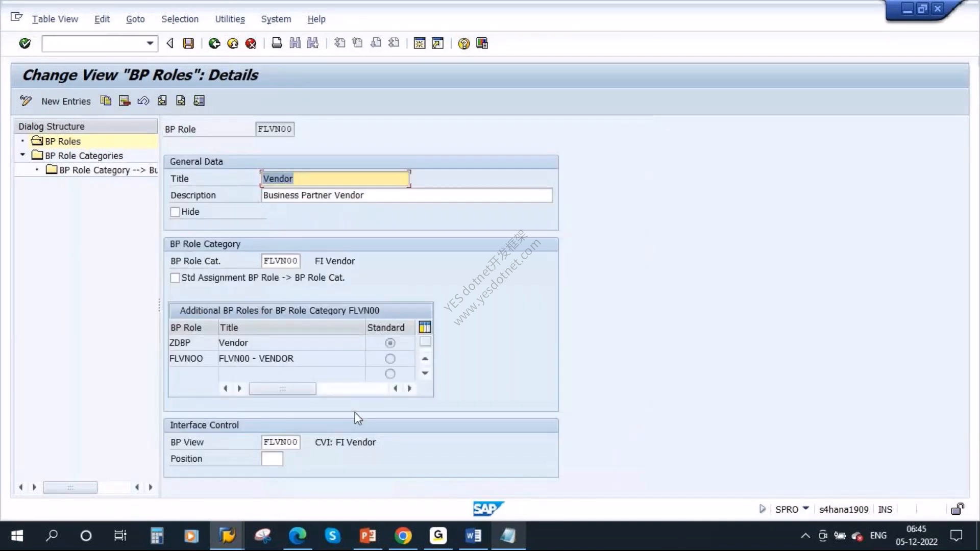Image resolution: width=980 pixels, height=551 pixels.
Task: Open the Edit menu
Action: tap(102, 19)
